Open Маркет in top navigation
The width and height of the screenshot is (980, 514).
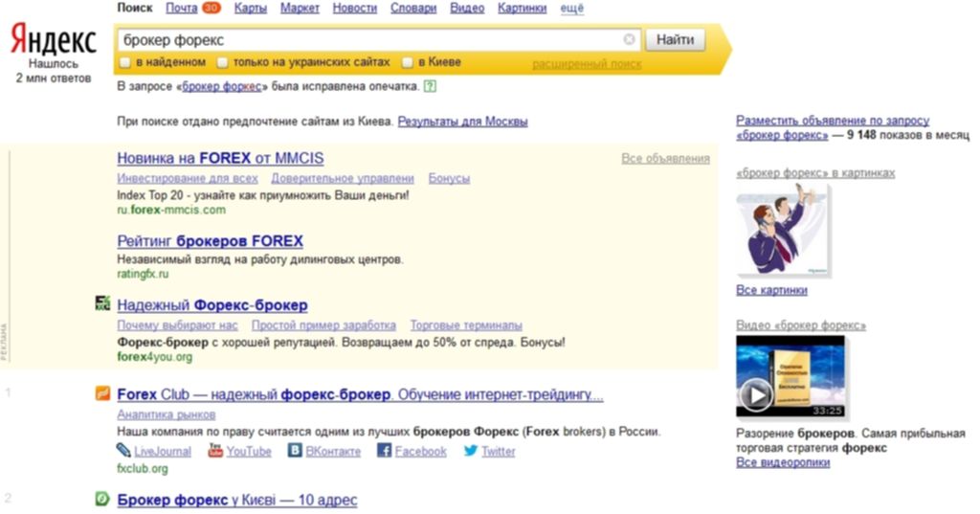[300, 8]
